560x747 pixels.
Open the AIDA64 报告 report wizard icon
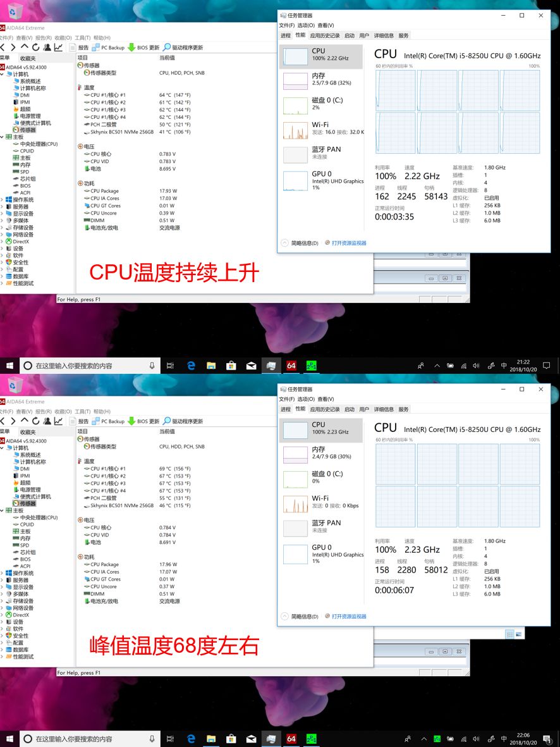pyautogui.click(x=73, y=47)
